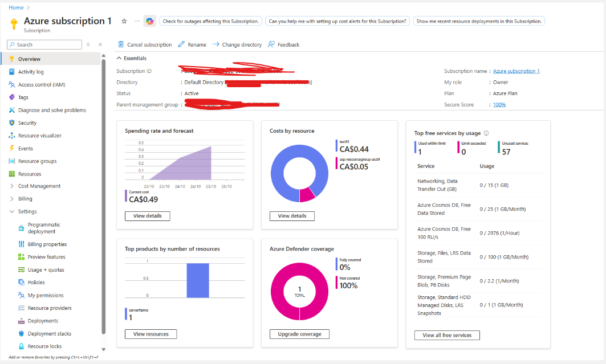
Task: Click the Activity log icon
Action: (12, 72)
